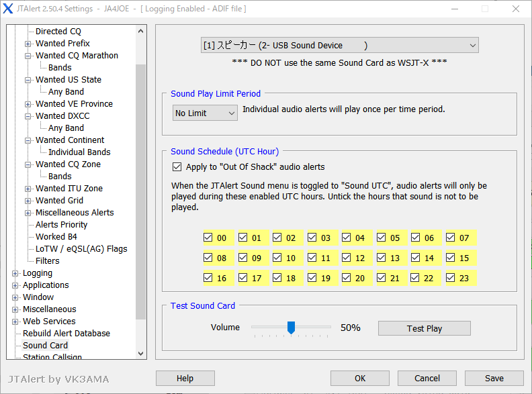Click the tree scrollbar down arrow
Image resolution: width=532 pixels, height=394 pixels.
pos(141,353)
